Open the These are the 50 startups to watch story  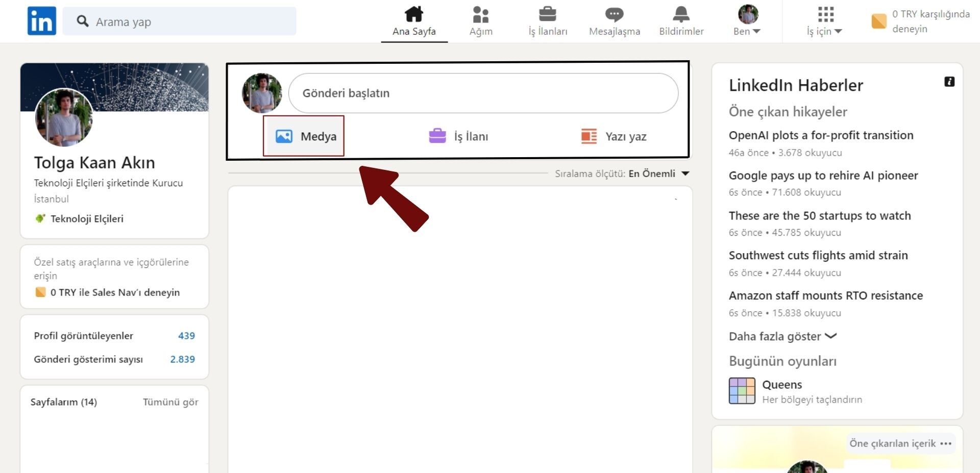820,215
